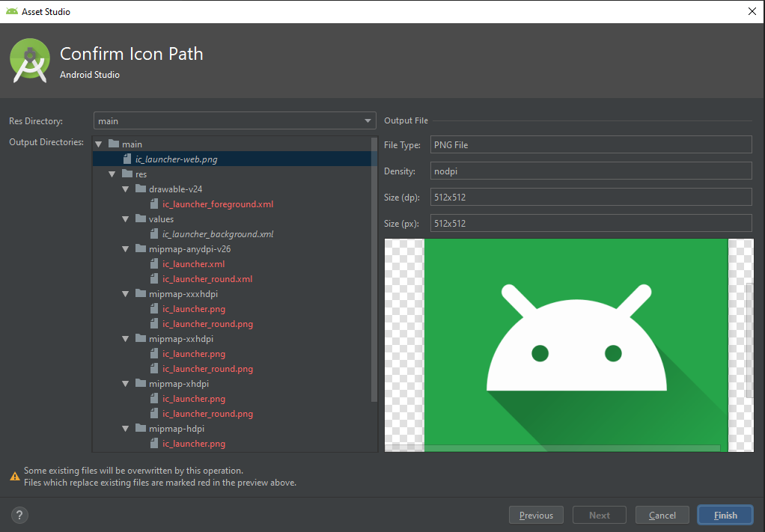Click the Asset Studio title bar Android icon
The height and width of the screenshot is (532, 765).
pyautogui.click(x=12, y=11)
